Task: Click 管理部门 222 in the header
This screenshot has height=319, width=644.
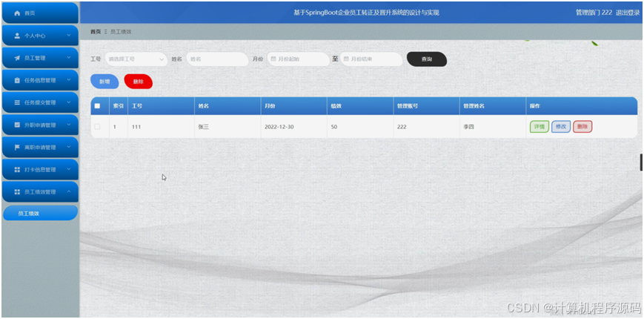Action: click(594, 13)
